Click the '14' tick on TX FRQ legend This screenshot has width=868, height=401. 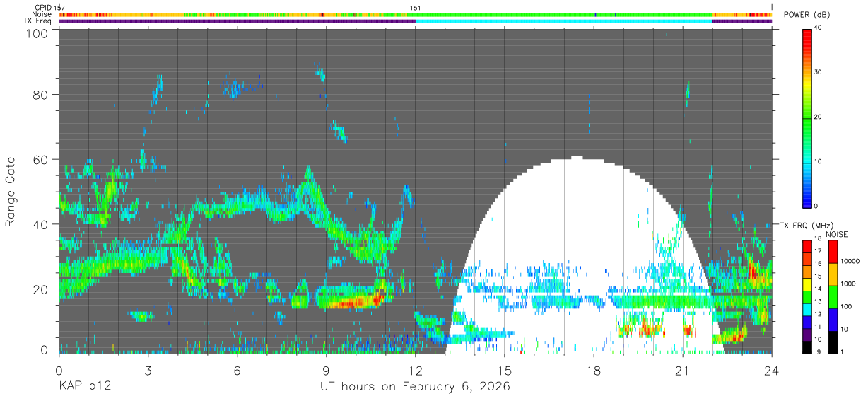pyautogui.click(x=818, y=289)
